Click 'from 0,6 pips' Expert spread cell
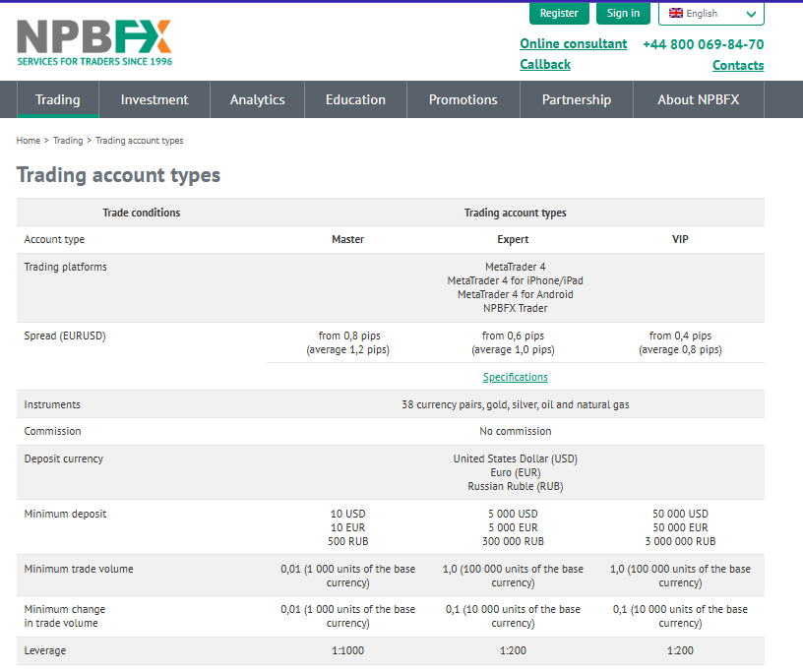 pyautogui.click(x=513, y=336)
